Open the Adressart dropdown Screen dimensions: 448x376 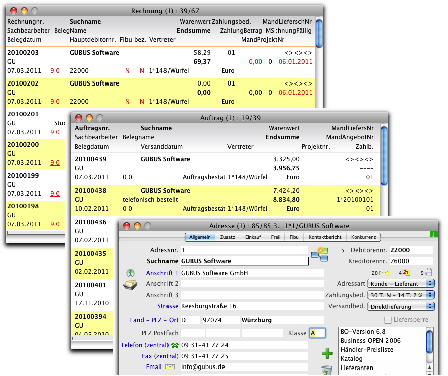pyautogui.click(x=401, y=284)
